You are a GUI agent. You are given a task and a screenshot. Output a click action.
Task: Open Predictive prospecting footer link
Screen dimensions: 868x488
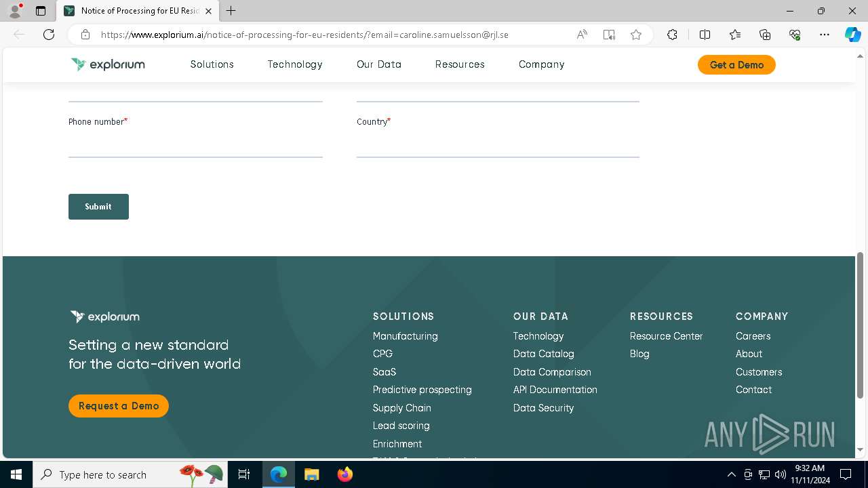[x=422, y=390]
